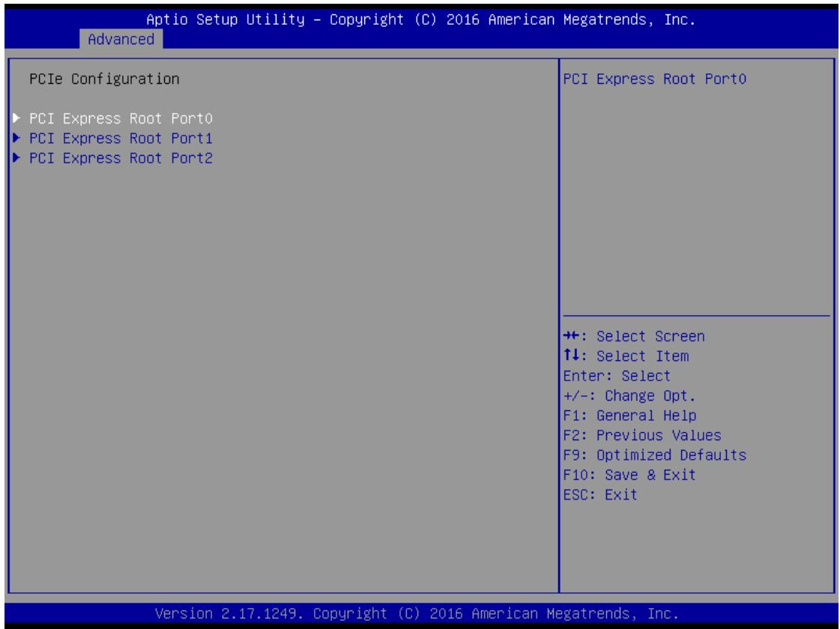The image size is (840, 629).
Task: Click the arrow beside Root Port0
Action: (x=16, y=118)
